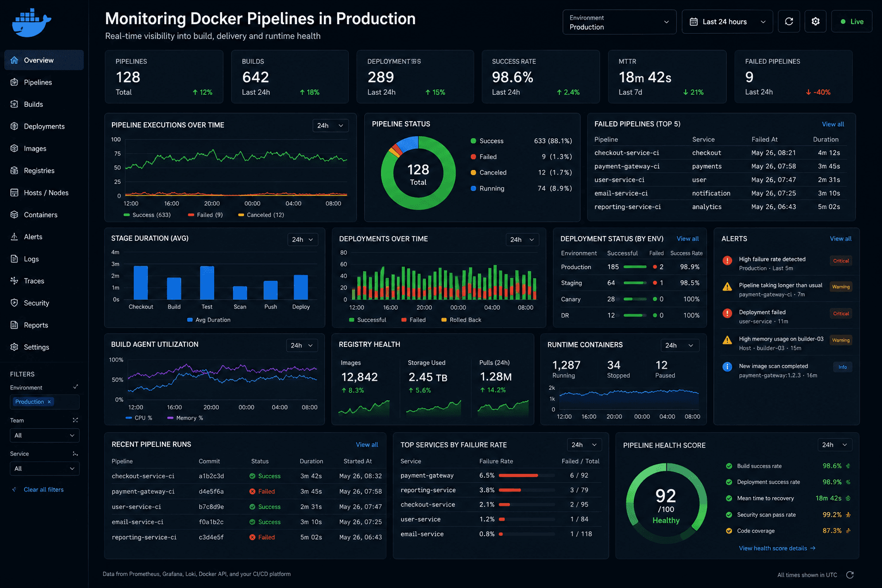Open the Team filter dropdown
Image resolution: width=882 pixels, height=588 pixels.
[x=45, y=435]
